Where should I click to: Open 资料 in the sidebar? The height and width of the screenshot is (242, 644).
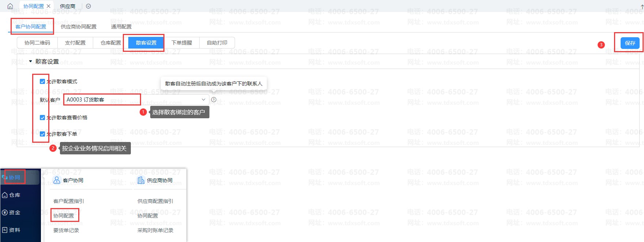click(11, 230)
